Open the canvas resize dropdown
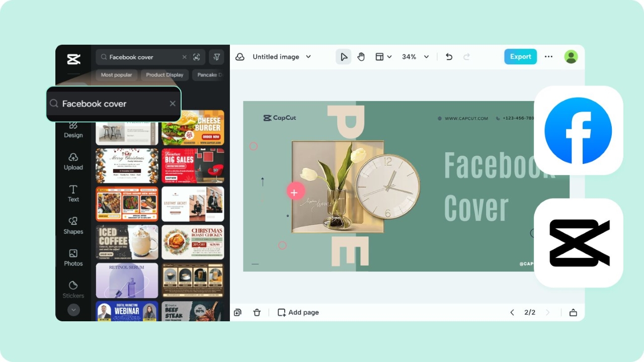The image size is (644, 362). pos(383,57)
